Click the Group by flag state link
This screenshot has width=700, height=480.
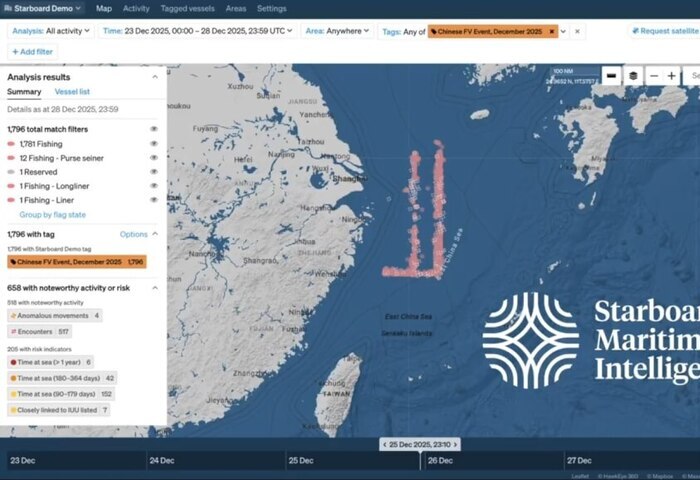[52, 214]
